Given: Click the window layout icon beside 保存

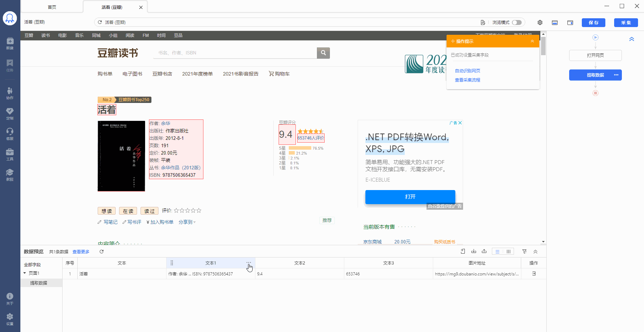Looking at the screenshot, I should click(x=570, y=22).
